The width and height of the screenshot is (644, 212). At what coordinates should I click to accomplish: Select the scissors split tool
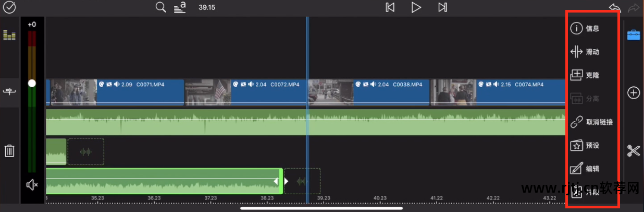(x=633, y=151)
